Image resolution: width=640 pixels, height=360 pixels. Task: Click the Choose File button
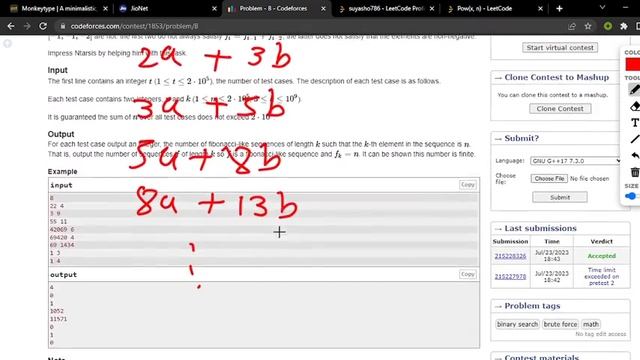[549, 178]
